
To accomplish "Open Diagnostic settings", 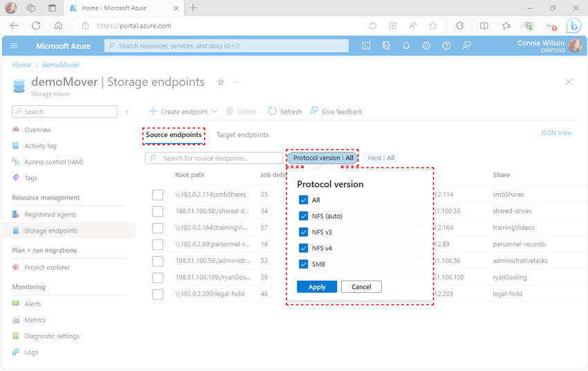I will click(52, 336).
